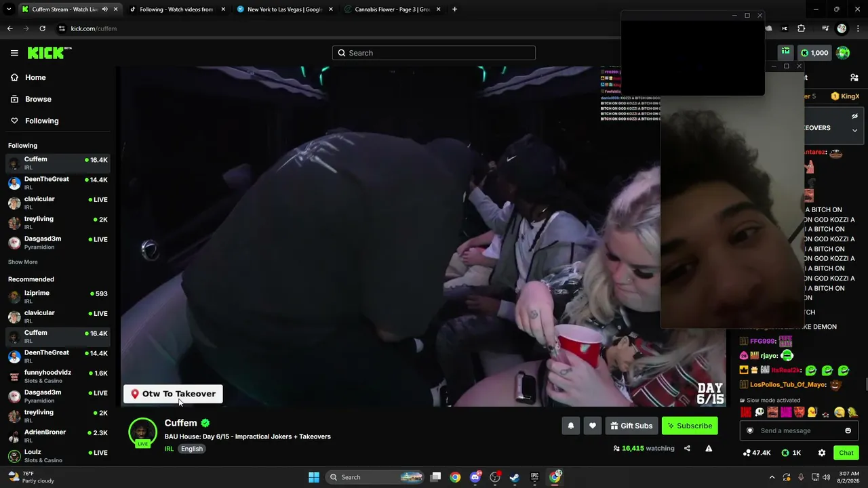Open chat settings gear
This screenshot has height=488, width=868.
822,453
